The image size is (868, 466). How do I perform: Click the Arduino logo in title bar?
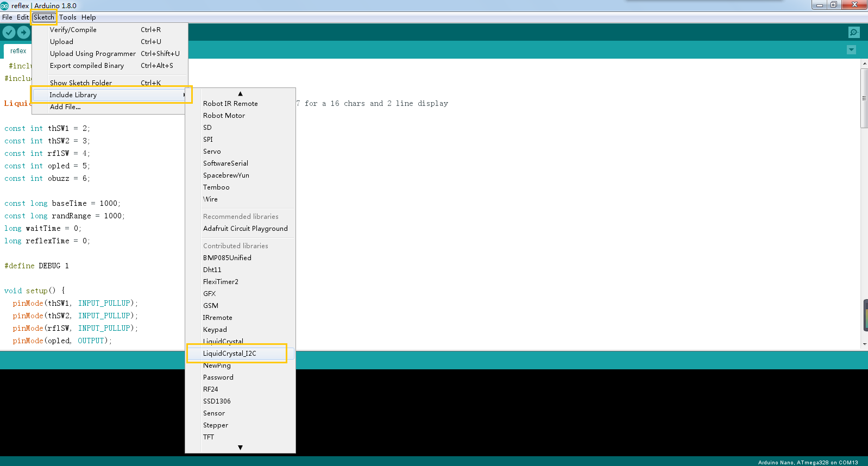4,5
